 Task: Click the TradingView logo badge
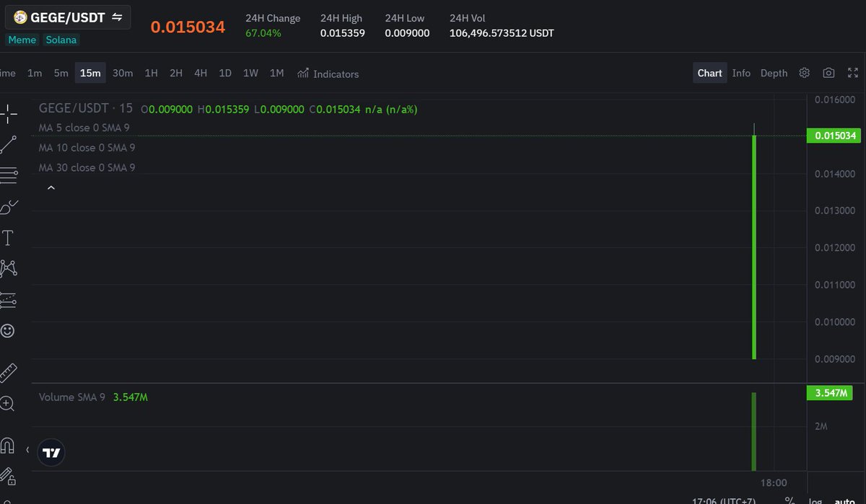pyautogui.click(x=52, y=453)
